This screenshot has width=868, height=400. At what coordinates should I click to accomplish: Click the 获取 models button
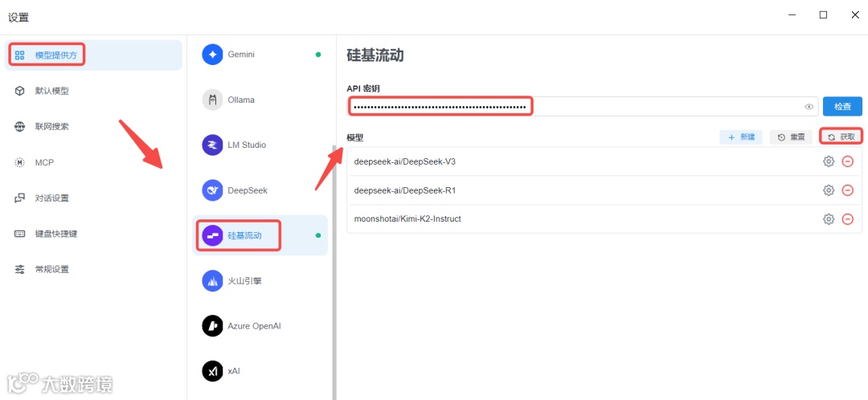pos(841,137)
